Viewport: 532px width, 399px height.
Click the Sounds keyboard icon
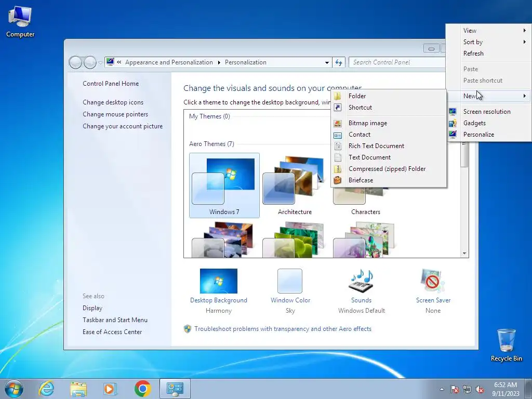click(362, 281)
